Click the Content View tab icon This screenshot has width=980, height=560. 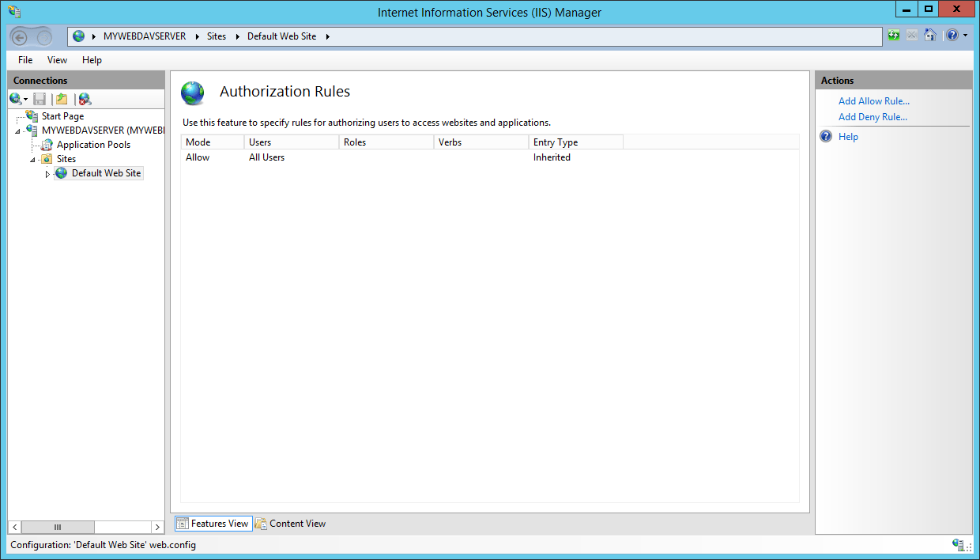coord(261,524)
